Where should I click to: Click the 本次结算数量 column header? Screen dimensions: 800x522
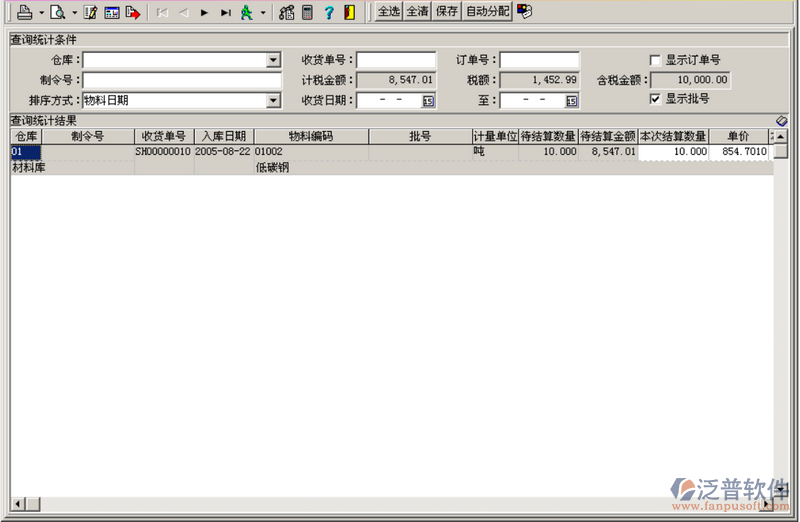click(x=673, y=136)
